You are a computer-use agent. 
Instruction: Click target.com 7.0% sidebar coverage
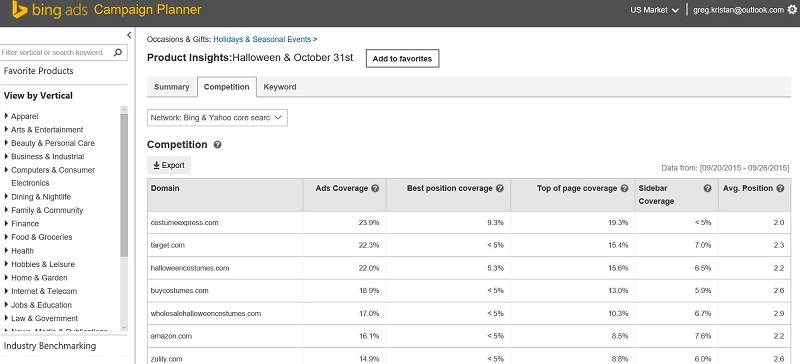(x=703, y=245)
